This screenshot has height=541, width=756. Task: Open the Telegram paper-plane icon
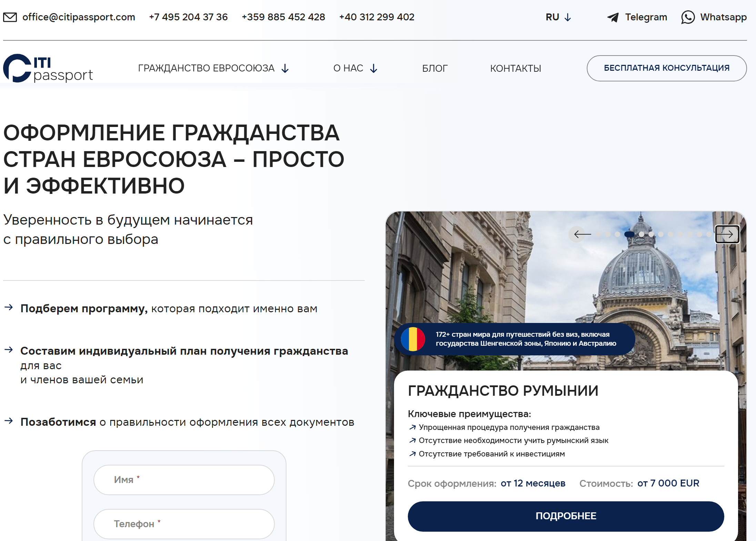point(613,17)
